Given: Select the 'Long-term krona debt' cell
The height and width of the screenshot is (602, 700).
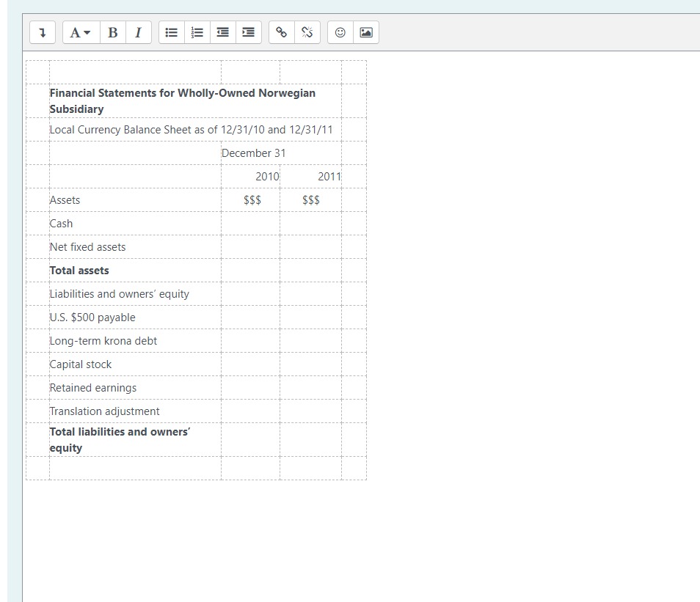Looking at the screenshot, I should (x=103, y=340).
